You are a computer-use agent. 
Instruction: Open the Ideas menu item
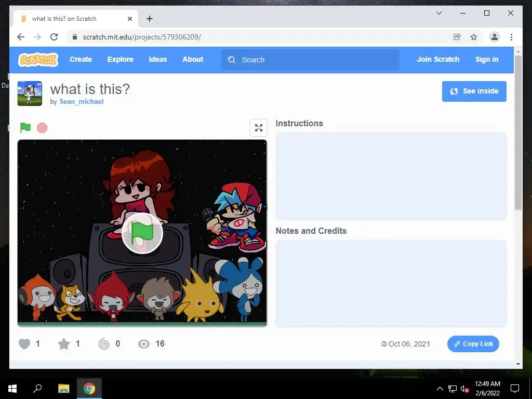coord(158,59)
